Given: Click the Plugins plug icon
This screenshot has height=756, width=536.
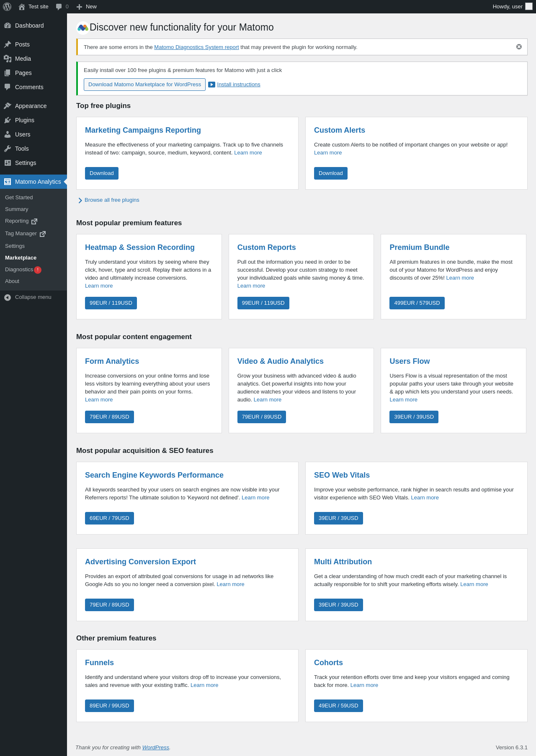Looking at the screenshot, I should pyautogui.click(x=8, y=120).
